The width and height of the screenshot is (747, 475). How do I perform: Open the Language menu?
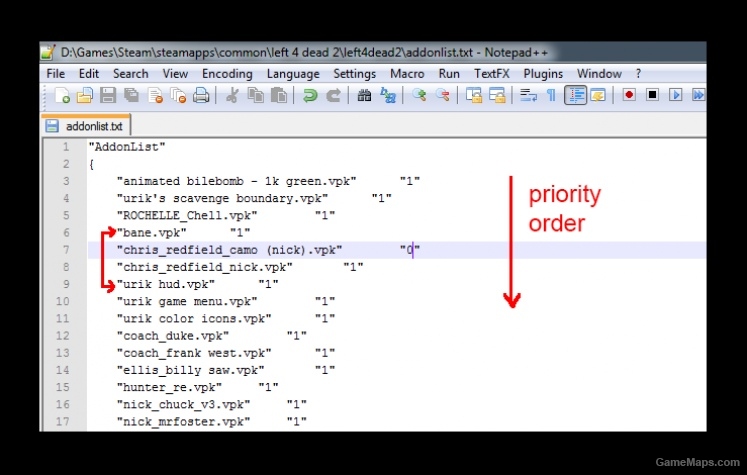pos(293,74)
